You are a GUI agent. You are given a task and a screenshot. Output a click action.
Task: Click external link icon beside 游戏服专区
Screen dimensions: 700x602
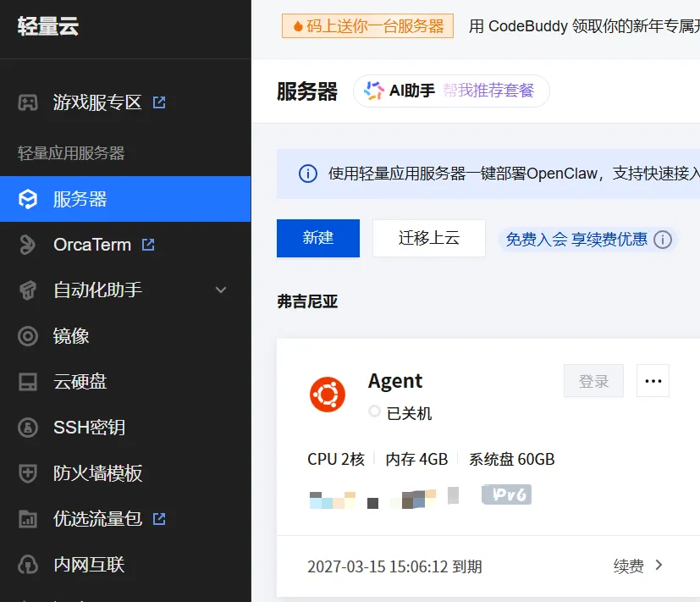pyautogui.click(x=159, y=102)
